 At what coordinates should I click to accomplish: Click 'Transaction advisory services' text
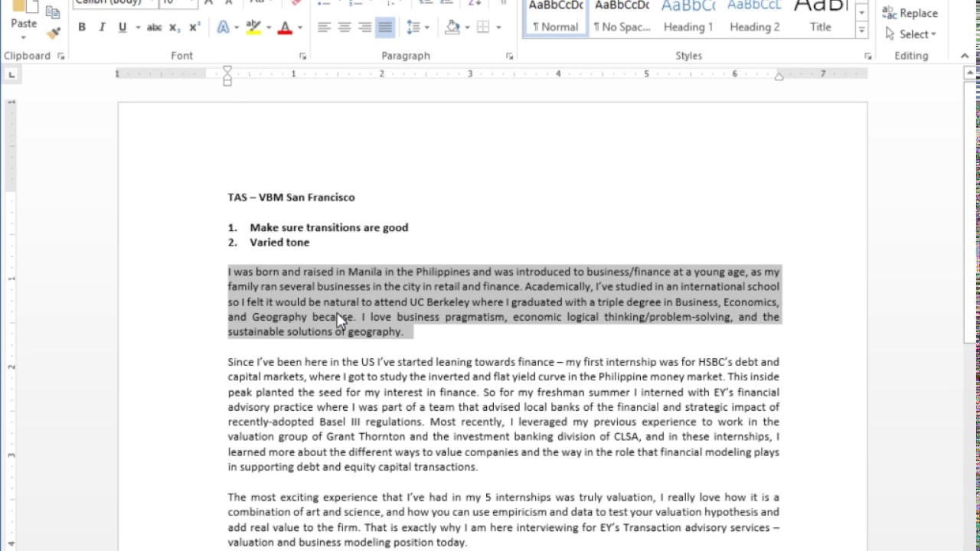(x=697, y=527)
